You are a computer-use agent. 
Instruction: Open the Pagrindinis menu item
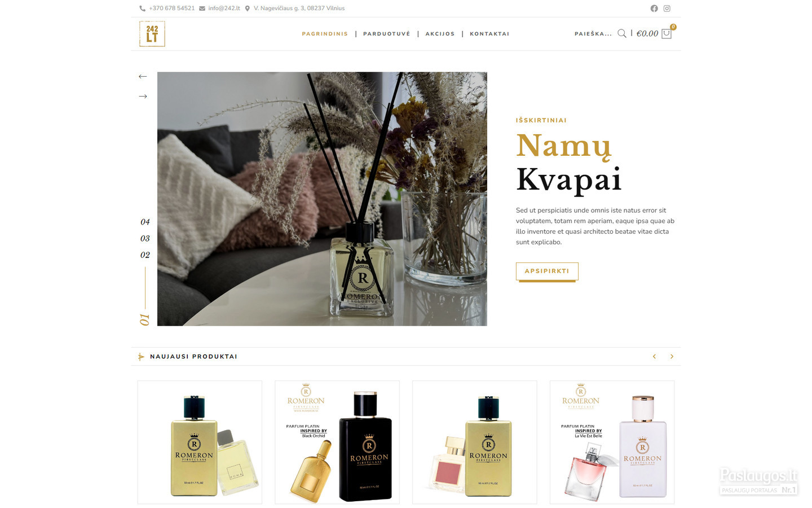click(x=325, y=34)
